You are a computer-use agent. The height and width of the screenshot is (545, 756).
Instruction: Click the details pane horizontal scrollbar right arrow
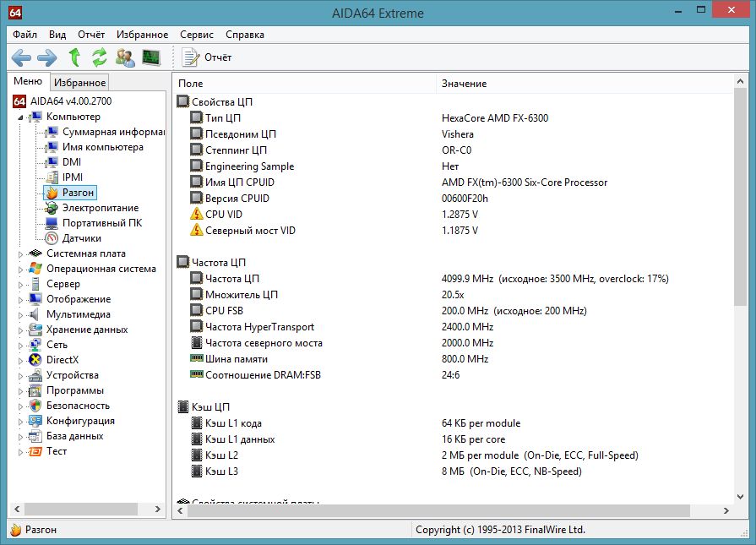tap(726, 510)
